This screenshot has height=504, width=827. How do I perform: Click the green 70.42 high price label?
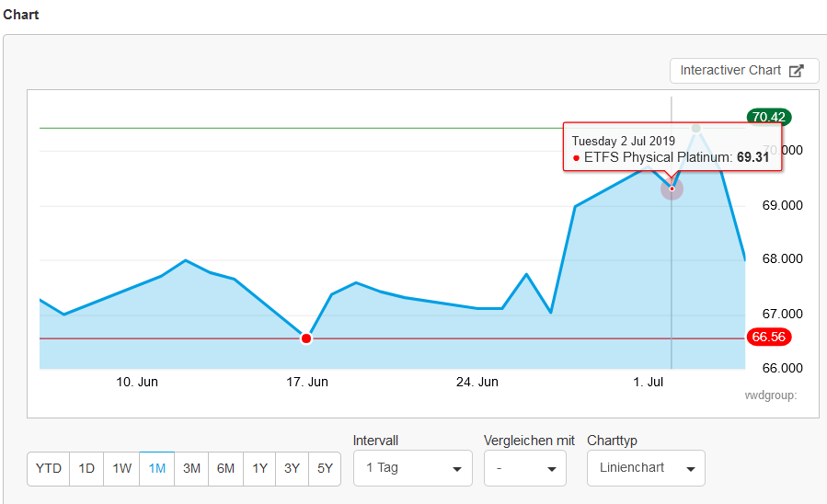pyautogui.click(x=768, y=117)
